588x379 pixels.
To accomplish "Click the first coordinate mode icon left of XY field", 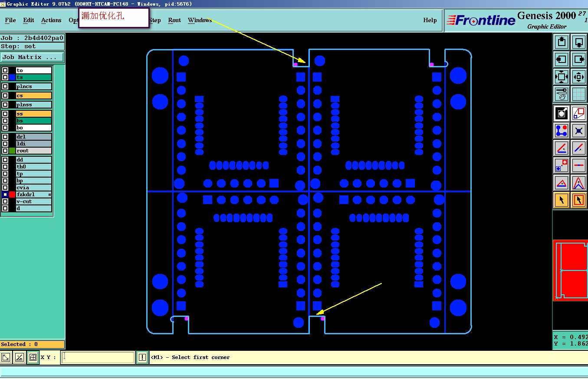I will [x=6, y=357].
